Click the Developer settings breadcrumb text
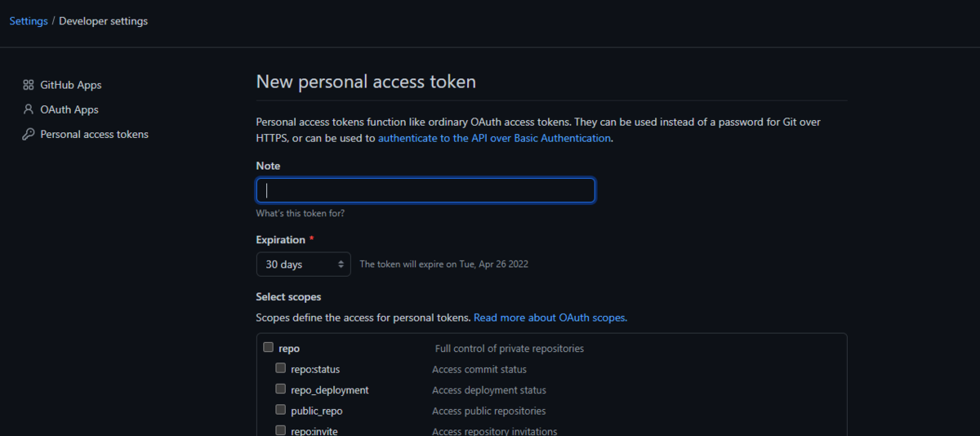 point(104,21)
